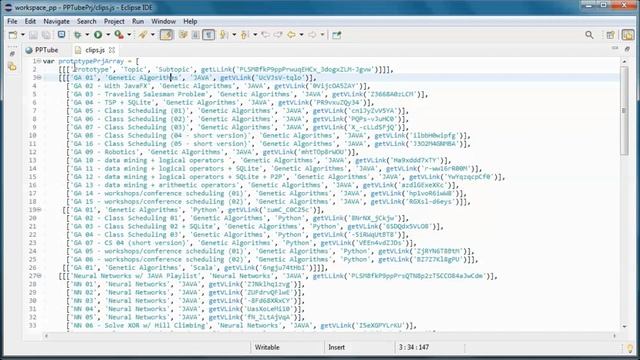Open the Previous Annotation dropdown arrow
The image size is (640, 360).
[255, 35]
